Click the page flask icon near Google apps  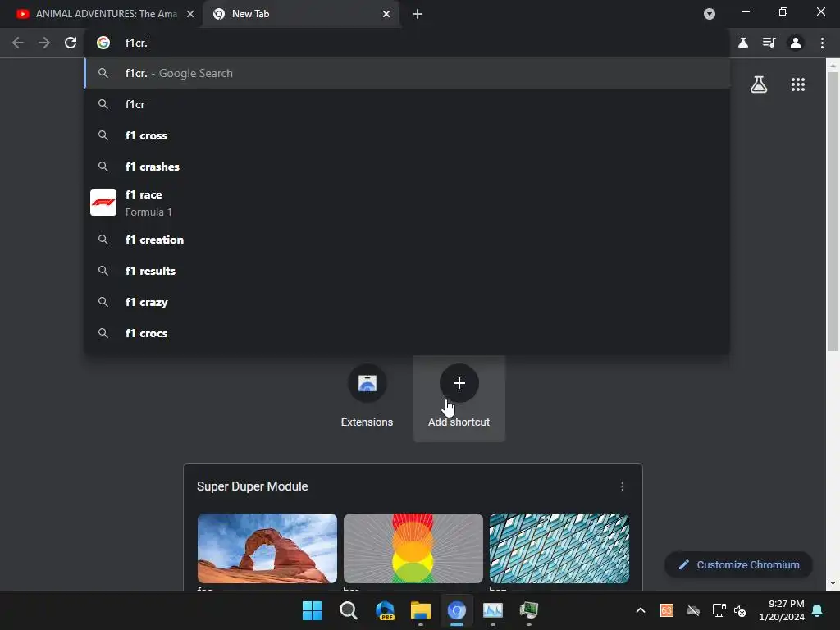pos(759,84)
